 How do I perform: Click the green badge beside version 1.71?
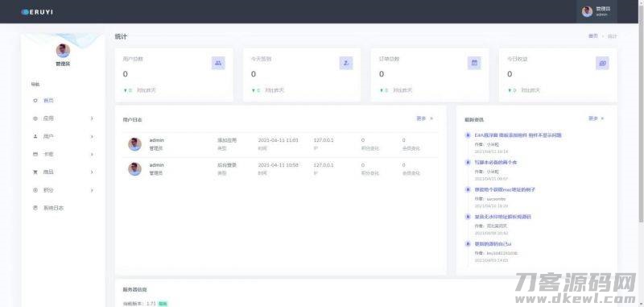tap(163, 304)
